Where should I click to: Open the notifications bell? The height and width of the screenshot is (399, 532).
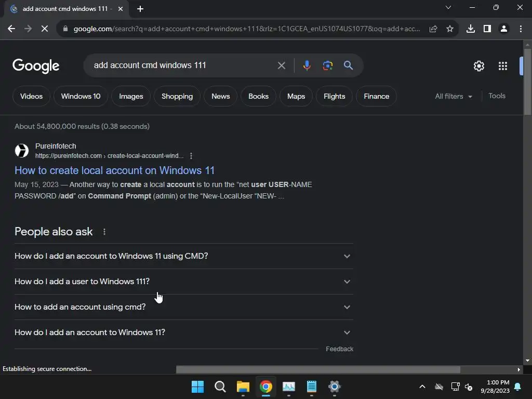(x=518, y=387)
